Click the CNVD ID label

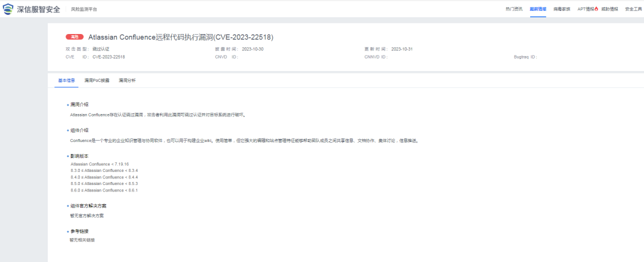pyautogui.click(x=227, y=57)
